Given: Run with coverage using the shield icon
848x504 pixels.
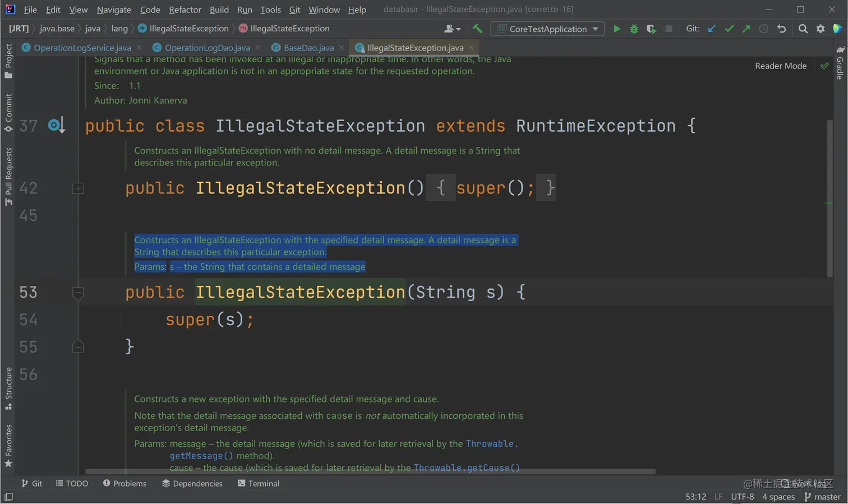Looking at the screenshot, I should coord(651,29).
